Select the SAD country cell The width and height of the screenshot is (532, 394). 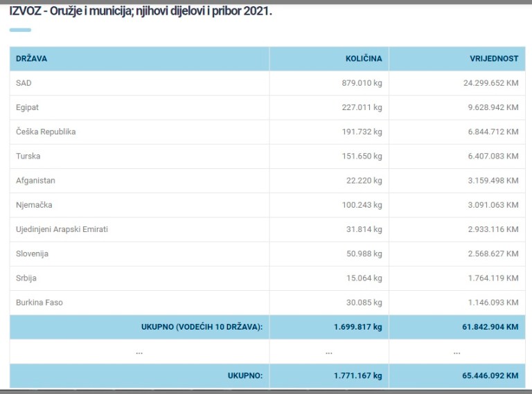pos(24,83)
